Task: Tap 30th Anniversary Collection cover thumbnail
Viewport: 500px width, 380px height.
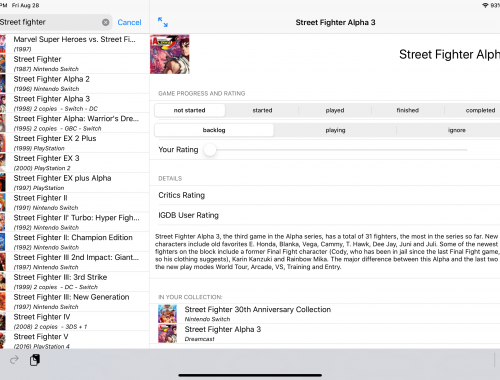Action: click(167, 314)
